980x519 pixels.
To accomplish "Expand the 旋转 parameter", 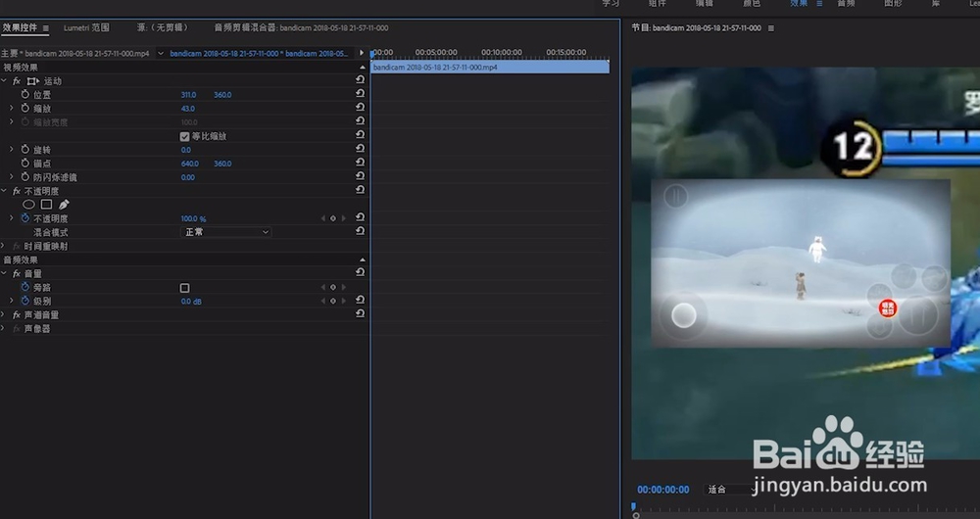I will [x=11, y=149].
